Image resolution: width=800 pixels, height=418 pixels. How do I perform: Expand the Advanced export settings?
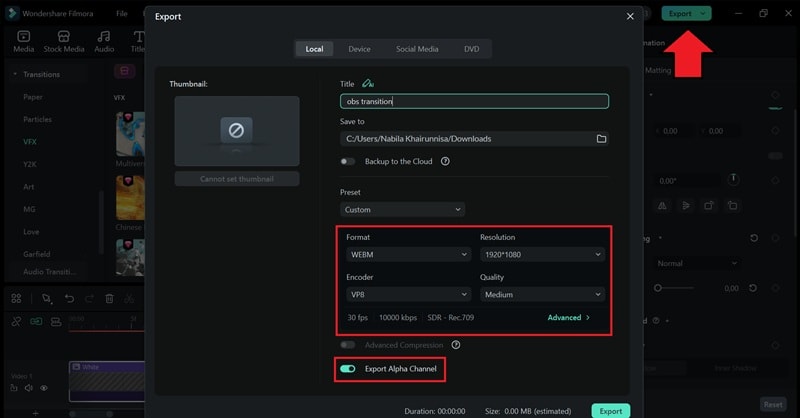point(568,317)
